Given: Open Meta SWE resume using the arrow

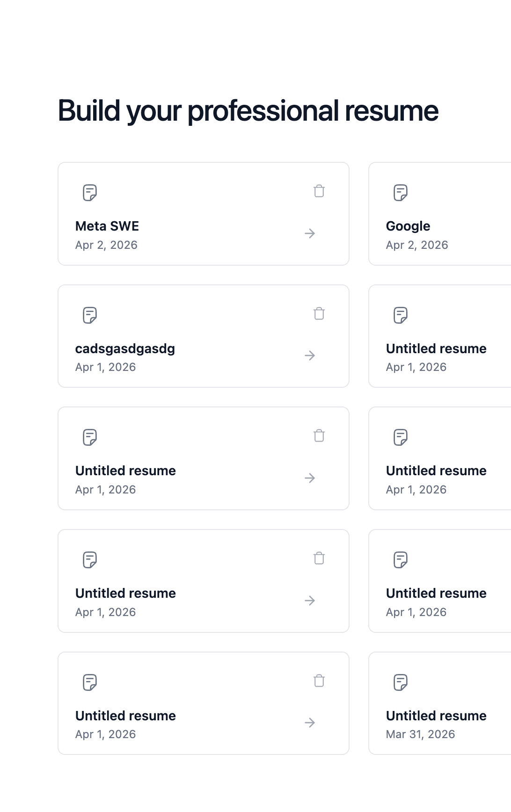Looking at the screenshot, I should pyautogui.click(x=310, y=233).
